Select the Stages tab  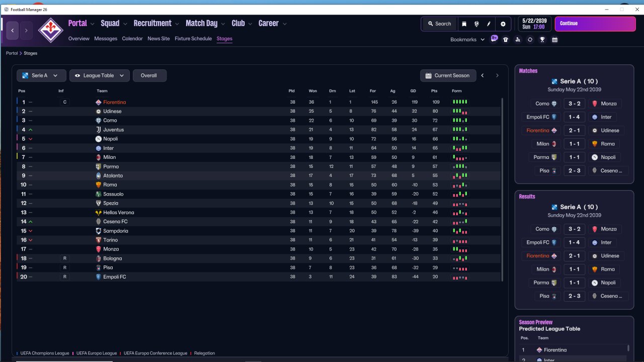224,39
